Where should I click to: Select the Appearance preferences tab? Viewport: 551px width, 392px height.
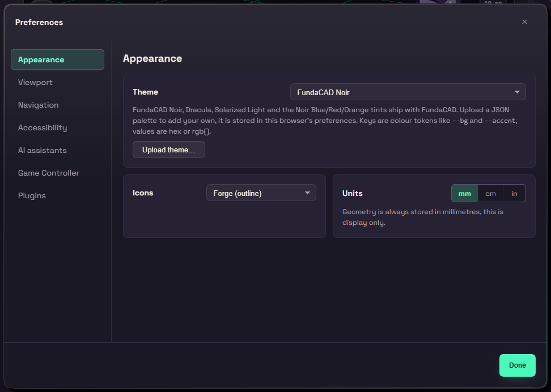pyautogui.click(x=57, y=59)
